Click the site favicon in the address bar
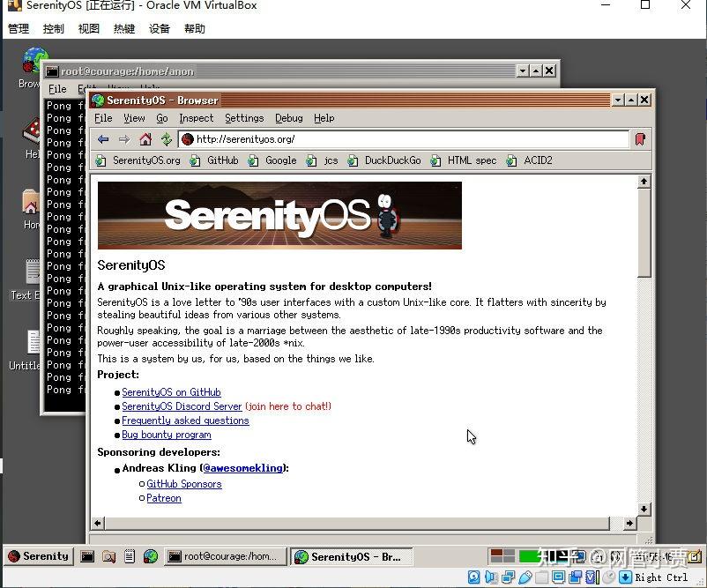 (188, 139)
